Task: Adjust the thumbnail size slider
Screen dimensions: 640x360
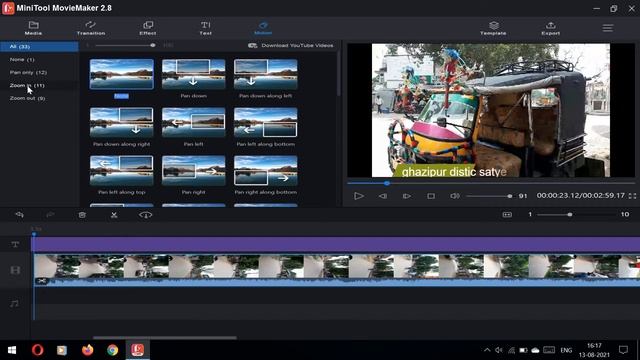Action: coord(124,45)
